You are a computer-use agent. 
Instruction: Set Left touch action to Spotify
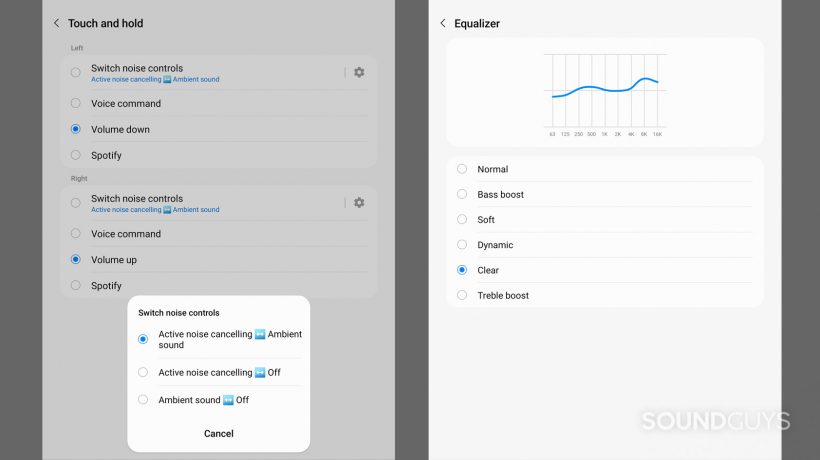[x=76, y=155]
